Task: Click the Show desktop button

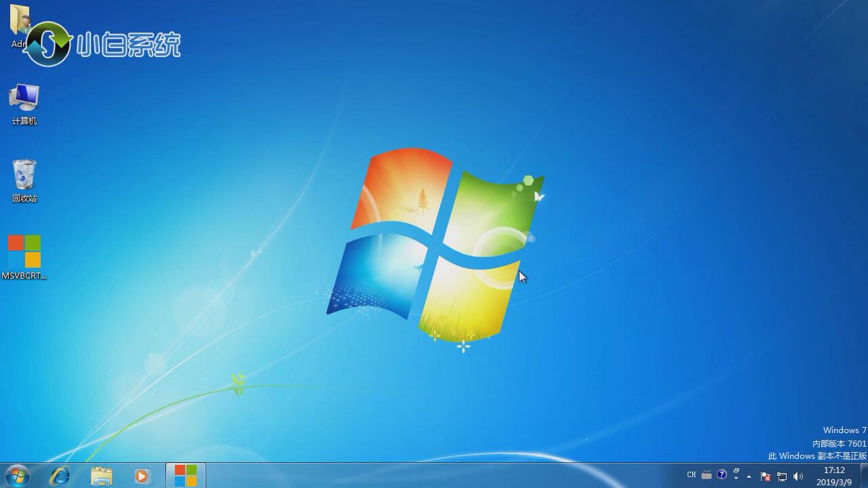Action: tap(863, 476)
